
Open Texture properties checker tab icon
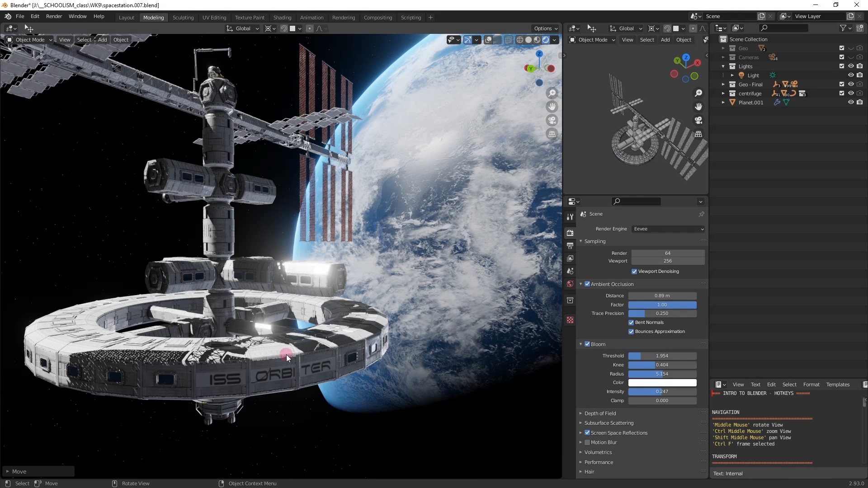(570, 320)
